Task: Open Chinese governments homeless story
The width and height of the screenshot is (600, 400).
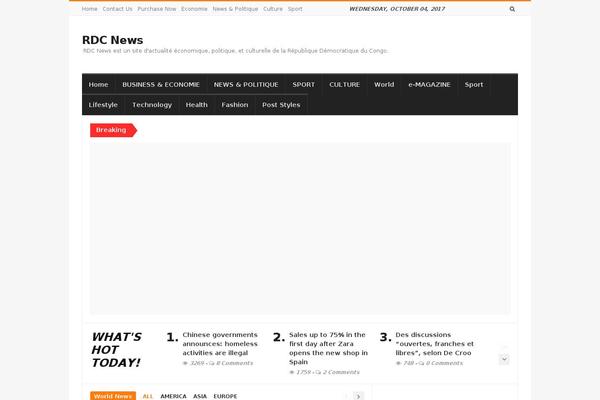Action: pyautogui.click(x=220, y=344)
